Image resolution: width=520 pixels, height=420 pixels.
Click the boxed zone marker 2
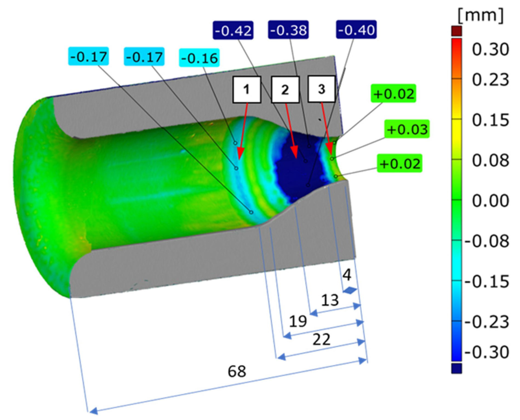coord(285,90)
